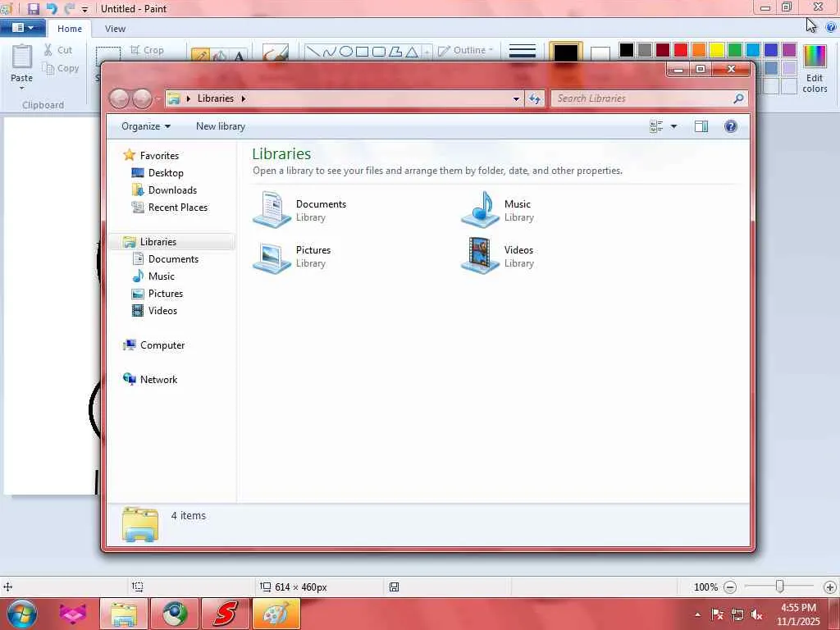This screenshot has height=630, width=840.
Task: Click Cut in Paint clipboard group
Action: pyautogui.click(x=58, y=50)
